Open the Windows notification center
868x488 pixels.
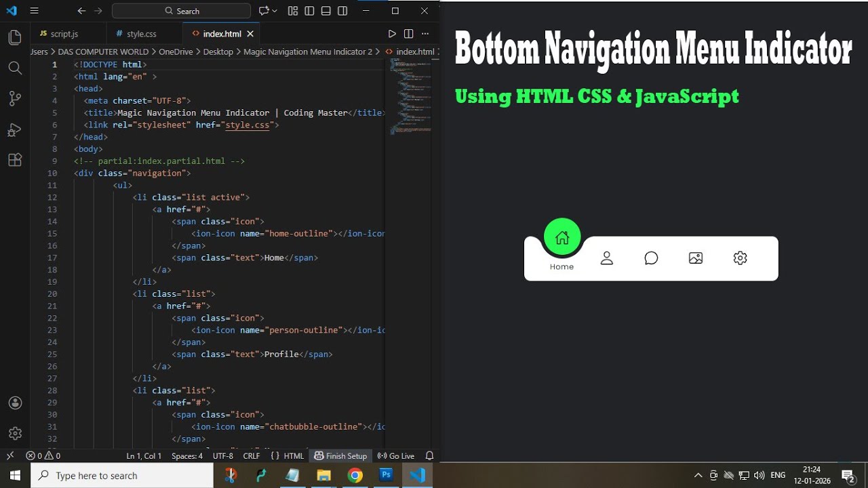coord(848,475)
